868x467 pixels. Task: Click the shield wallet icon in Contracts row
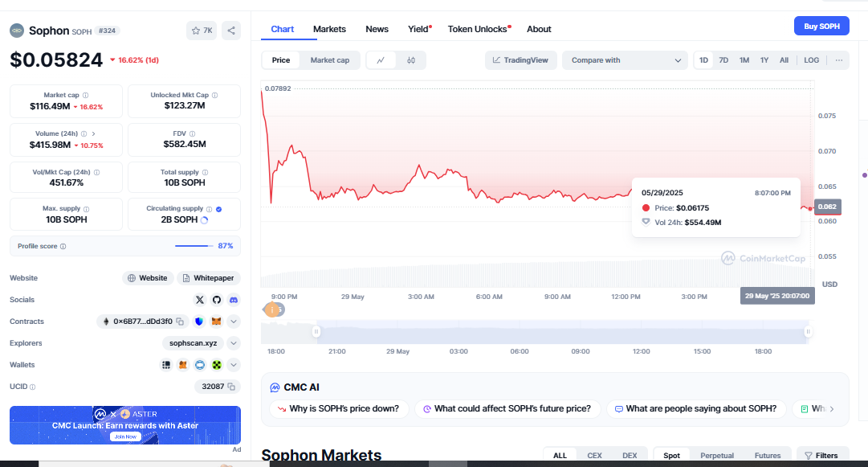(x=199, y=322)
